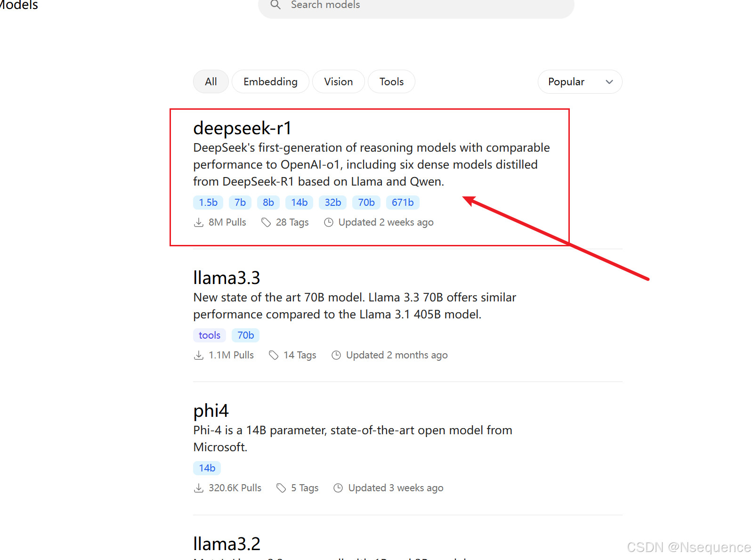Click the 32b tag of deepseek-r1
This screenshot has width=753, height=560.
(333, 203)
